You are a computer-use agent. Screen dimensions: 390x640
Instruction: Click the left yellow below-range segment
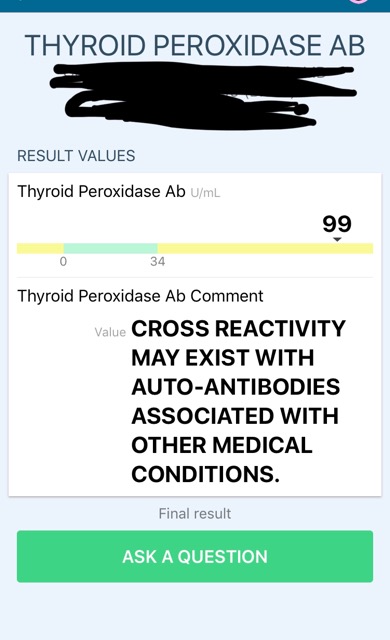pyautogui.click(x=40, y=248)
